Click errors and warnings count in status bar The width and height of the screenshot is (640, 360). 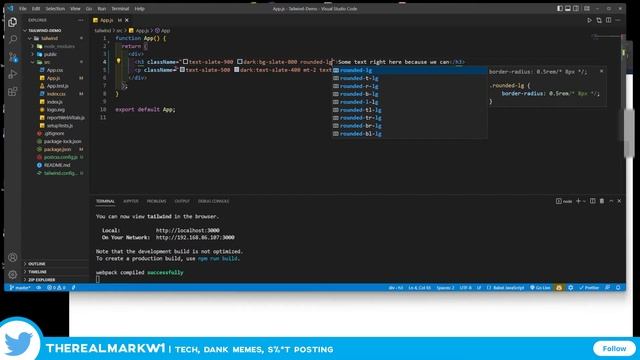point(56,288)
